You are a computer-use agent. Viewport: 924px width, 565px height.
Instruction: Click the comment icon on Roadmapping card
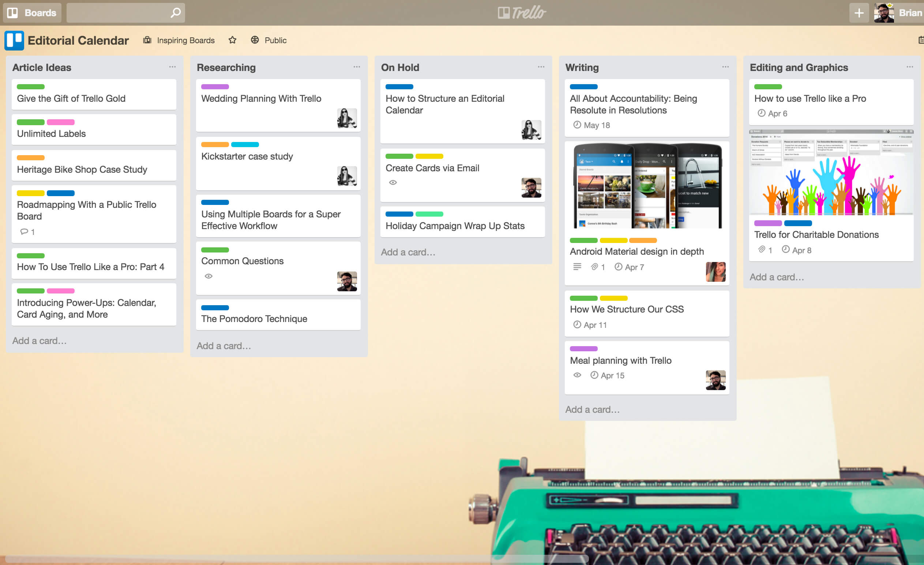[x=25, y=232]
